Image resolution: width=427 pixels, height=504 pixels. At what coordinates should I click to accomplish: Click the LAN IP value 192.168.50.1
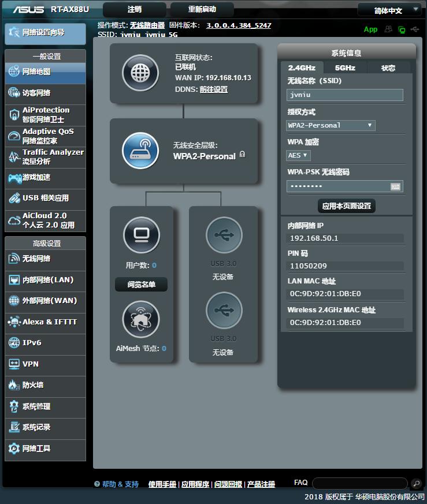click(x=314, y=238)
